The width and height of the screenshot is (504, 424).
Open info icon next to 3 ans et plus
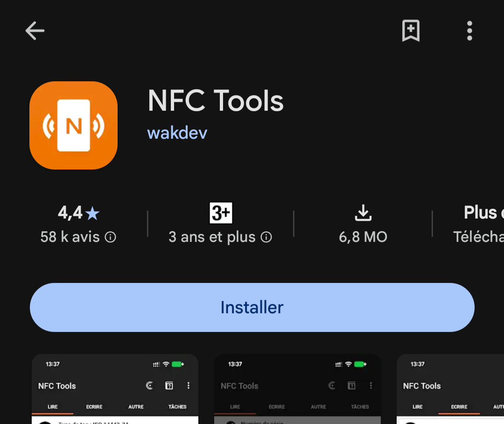click(x=266, y=237)
